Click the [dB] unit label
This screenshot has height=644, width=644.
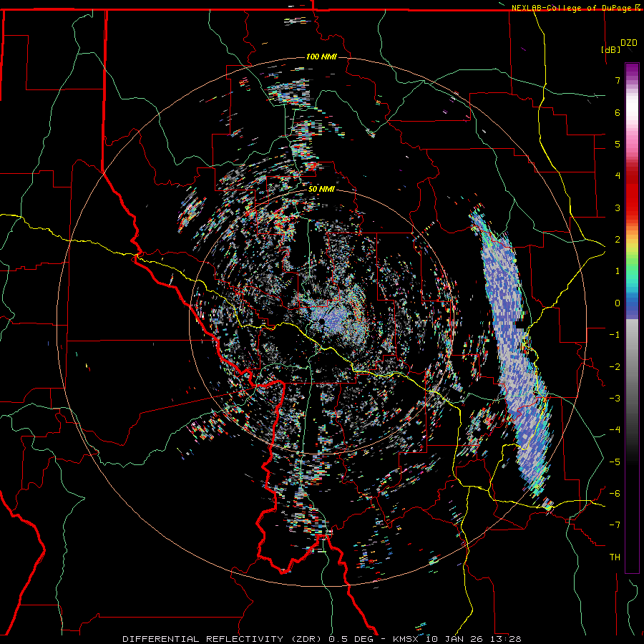(611, 49)
